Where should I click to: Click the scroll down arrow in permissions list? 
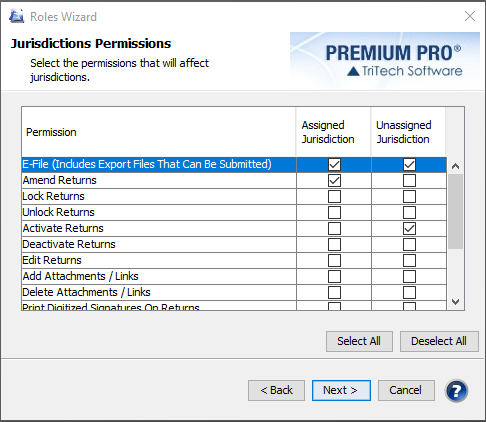(x=455, y=302)
